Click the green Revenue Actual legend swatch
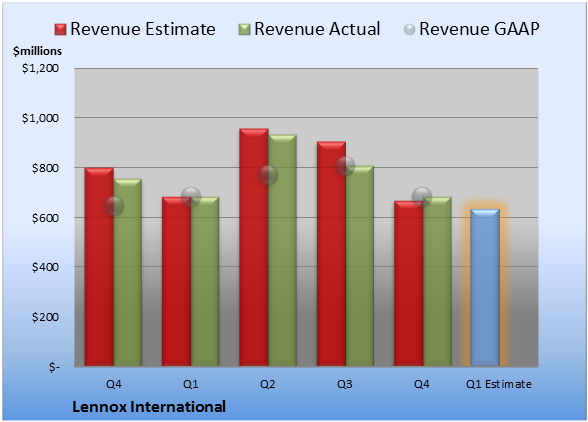 pos(244,29)
